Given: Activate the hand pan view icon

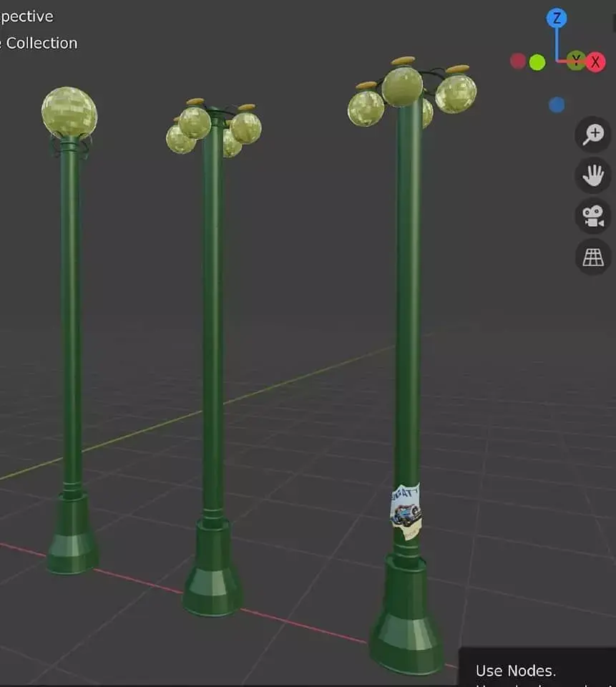Looking at the screenshot, I should coord(593,175).
